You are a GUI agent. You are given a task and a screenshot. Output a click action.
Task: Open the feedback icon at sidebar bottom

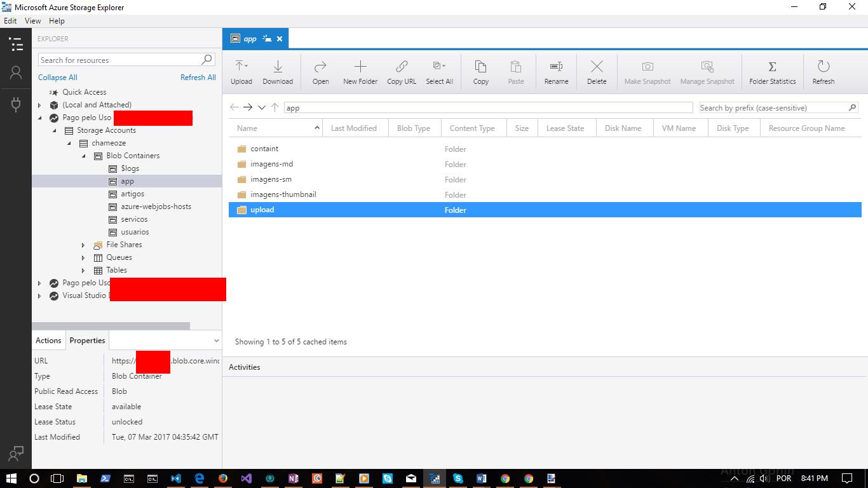[x=16, y=454]
